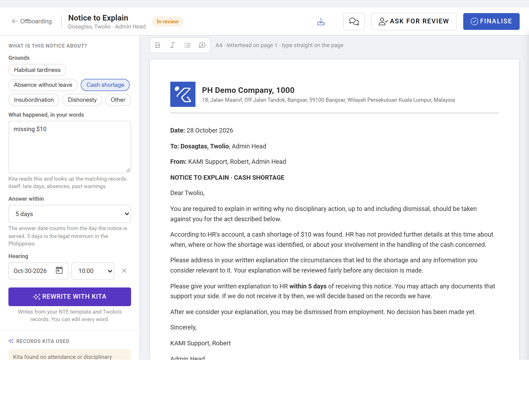Clear the hearing date and time
Image resolution: width=529 pixels, height=420 pixels.
[x=124, y=271]
